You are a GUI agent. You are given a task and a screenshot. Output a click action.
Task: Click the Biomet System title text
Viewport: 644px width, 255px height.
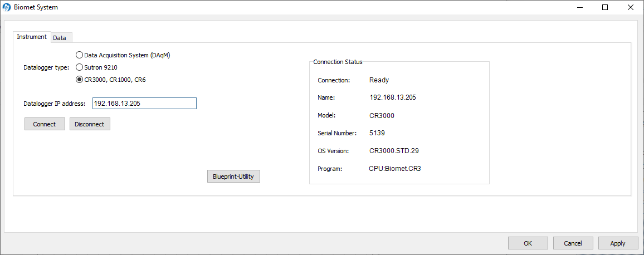pyautogui.click(x=36, y=7)
